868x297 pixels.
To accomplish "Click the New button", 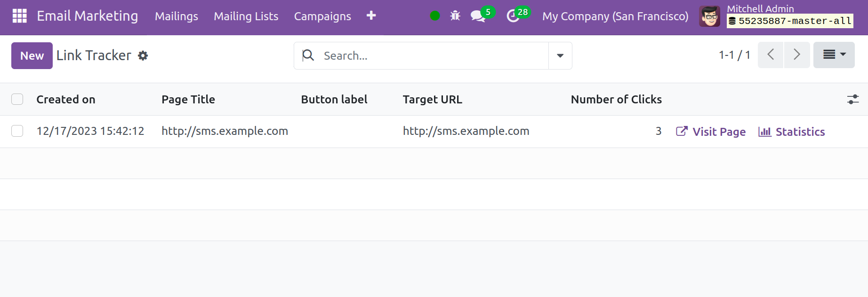I will (x=32, y=56).
